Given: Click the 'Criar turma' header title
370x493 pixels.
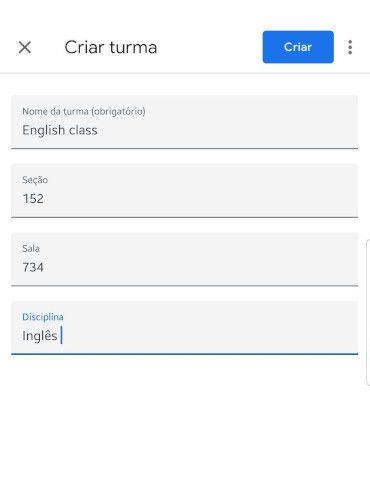Looking at the screenshot, I should click(111, 47).
